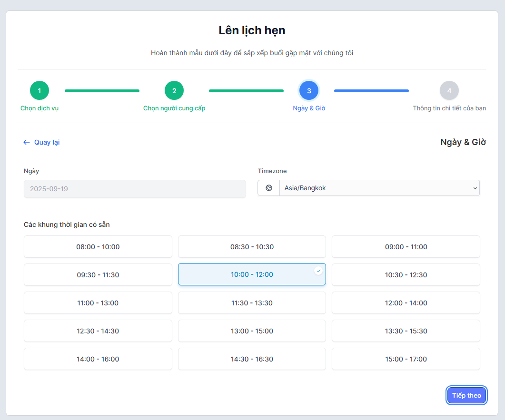Select the 08:00 - 10:00 time slot

98,247
